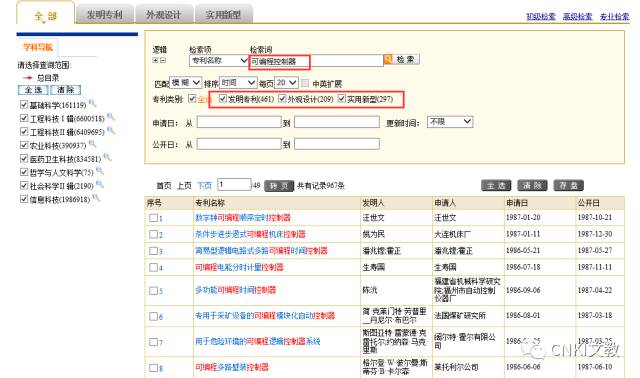This screenshot has width=640, height=378.
Task: Toggle the 实用新型(297) checkbox
Action: [x=342, y=98]
